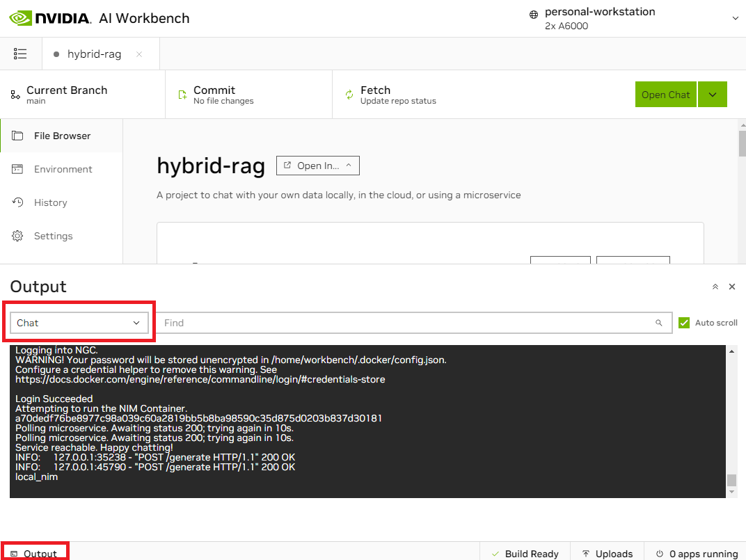This screenshot has height=560, width=746.
Task: Click the container hash log line
Action: pos(198,418)
